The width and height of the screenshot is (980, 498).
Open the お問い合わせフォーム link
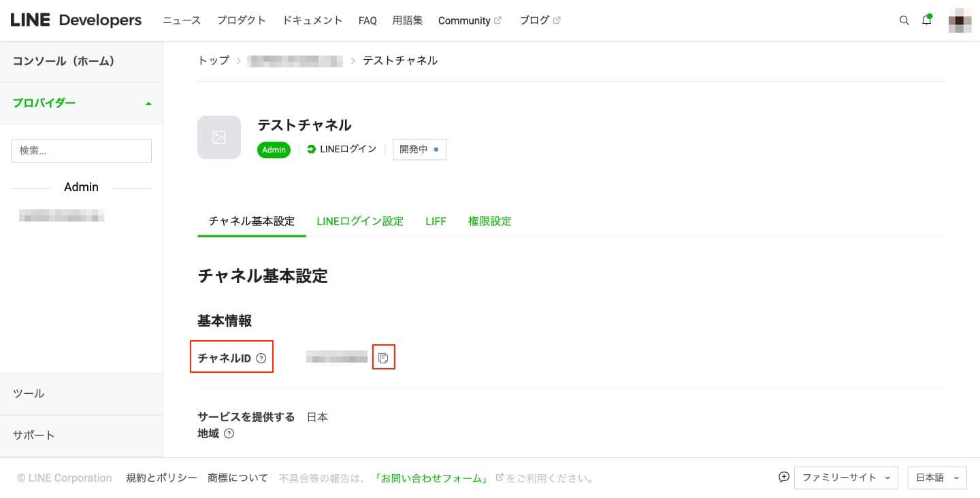point(431,478)
